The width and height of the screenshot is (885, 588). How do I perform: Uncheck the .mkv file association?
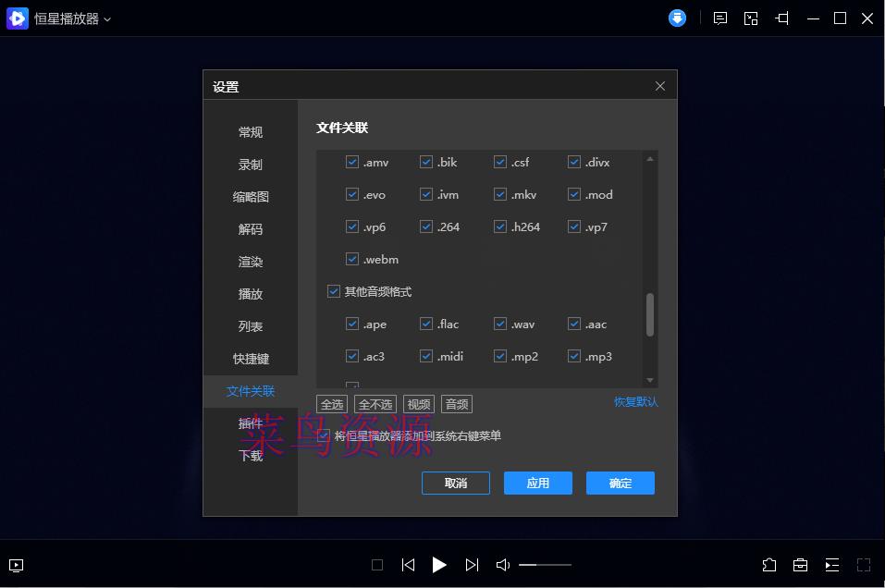pyautogui.click(x=500, y=194)
